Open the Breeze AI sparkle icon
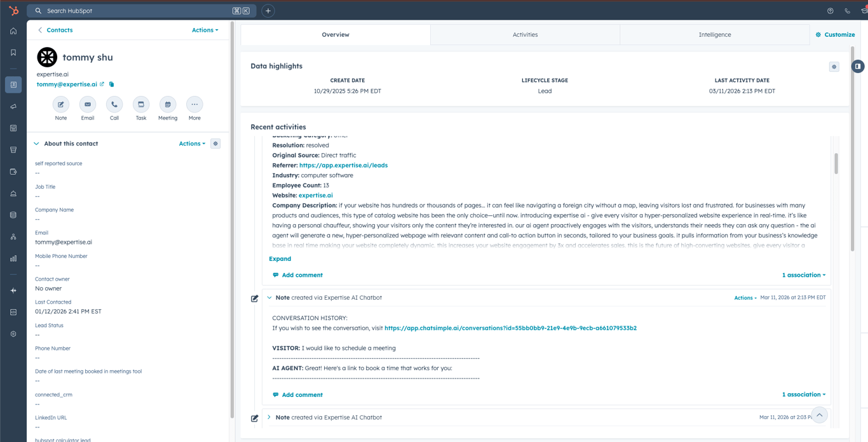 13,290
